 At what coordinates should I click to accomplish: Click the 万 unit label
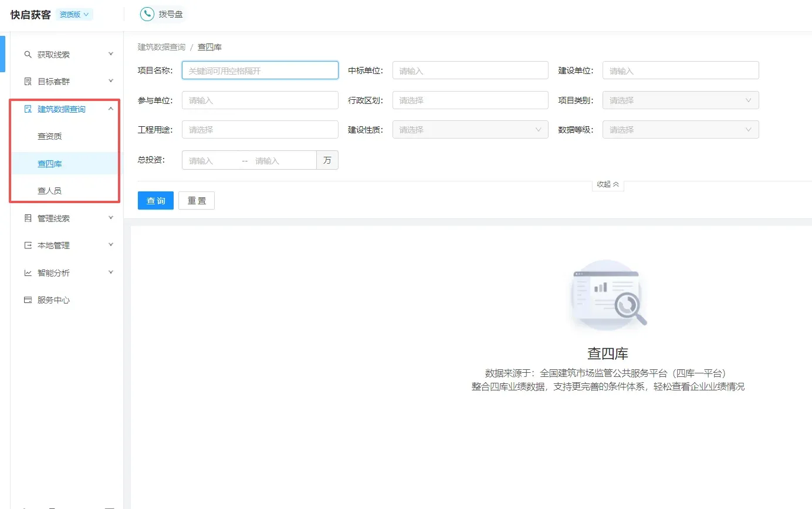pyautogui.click(x=327, y=160)
